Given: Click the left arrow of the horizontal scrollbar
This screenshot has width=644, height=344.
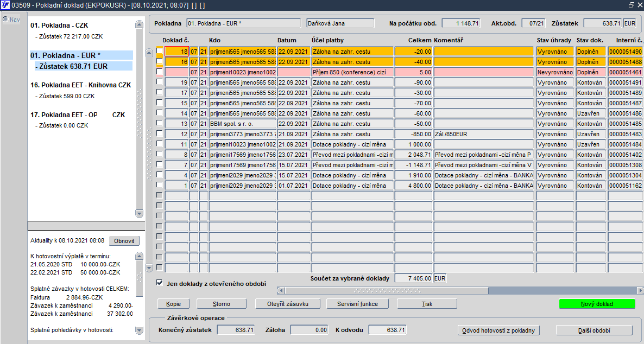Looking at the screenshot, I should (281, 291).
